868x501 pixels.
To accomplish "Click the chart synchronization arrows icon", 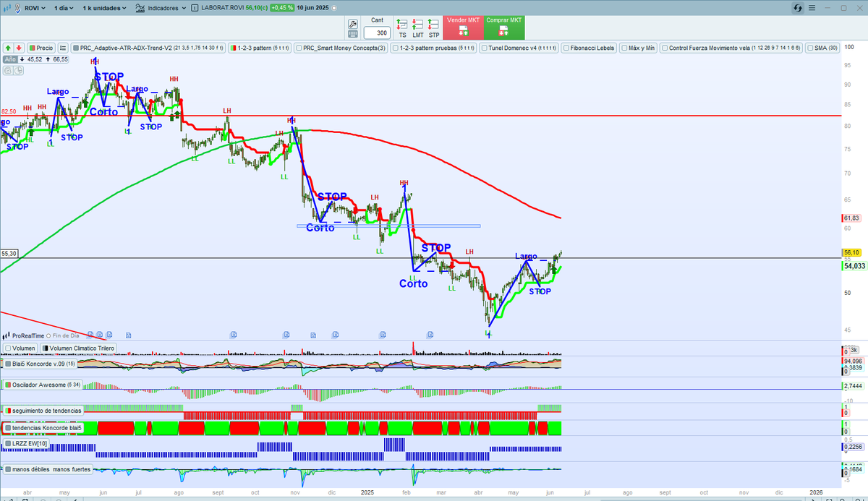I will (798, 8).
